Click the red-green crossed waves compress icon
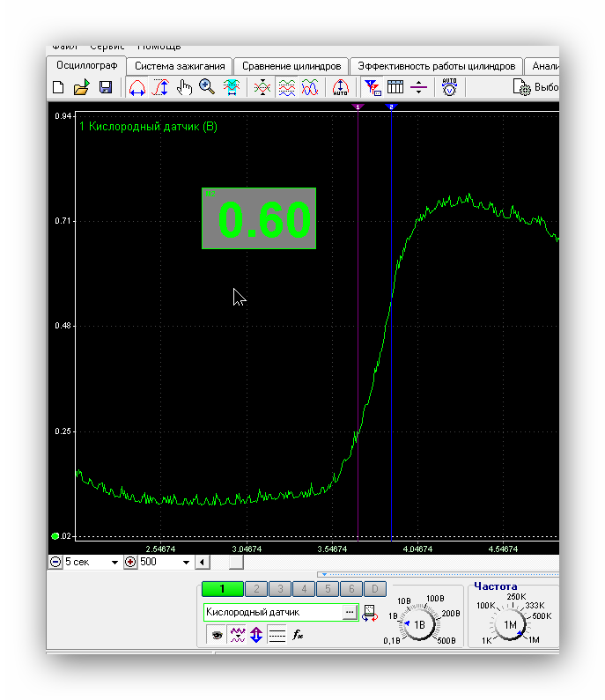 (x=262, y=87)
